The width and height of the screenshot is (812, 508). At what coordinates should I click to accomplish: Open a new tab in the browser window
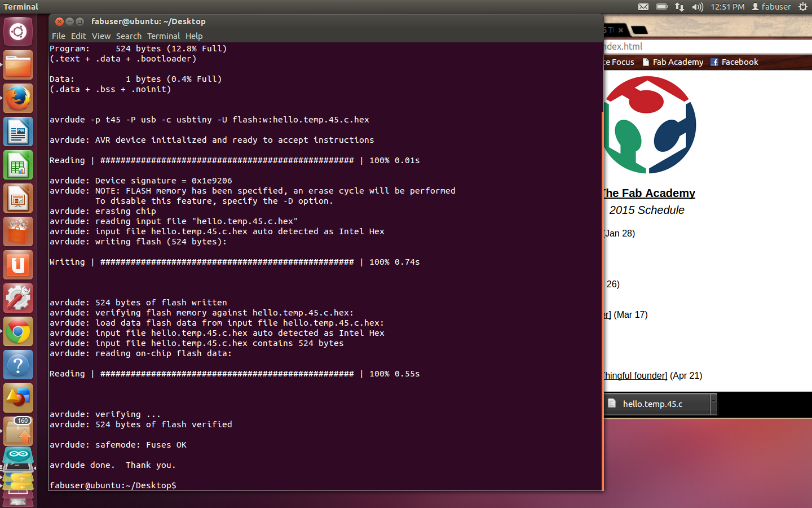[639, 30]
